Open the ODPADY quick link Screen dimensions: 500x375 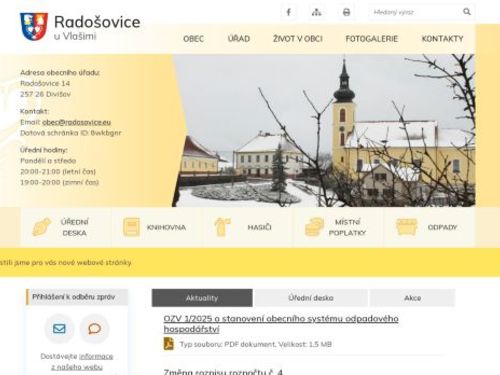click(429, 227)
